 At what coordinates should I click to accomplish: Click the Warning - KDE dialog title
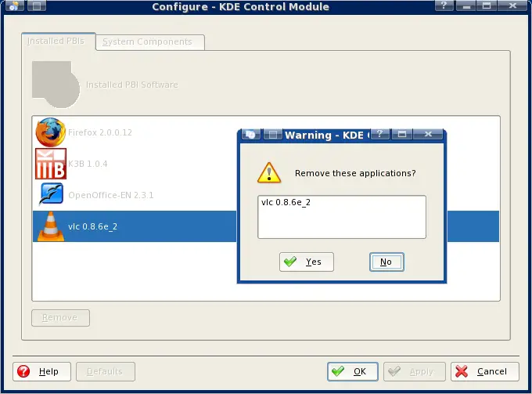click(327, 135)
